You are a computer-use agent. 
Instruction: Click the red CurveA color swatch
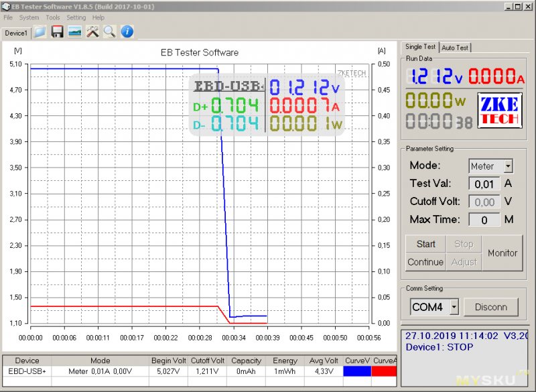click(x=384, y=371)
